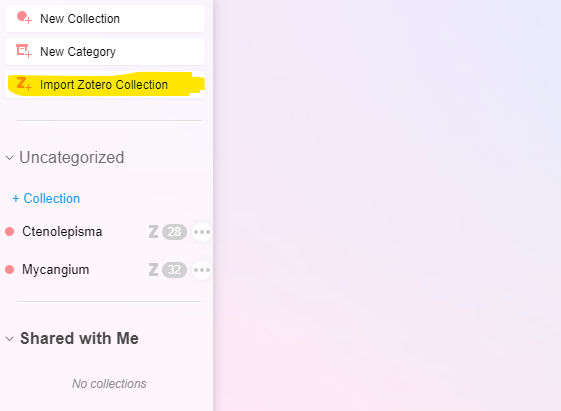Open more options for Mycangium
This screenshot has height=411, width=561.
click(x=202, y=270)
